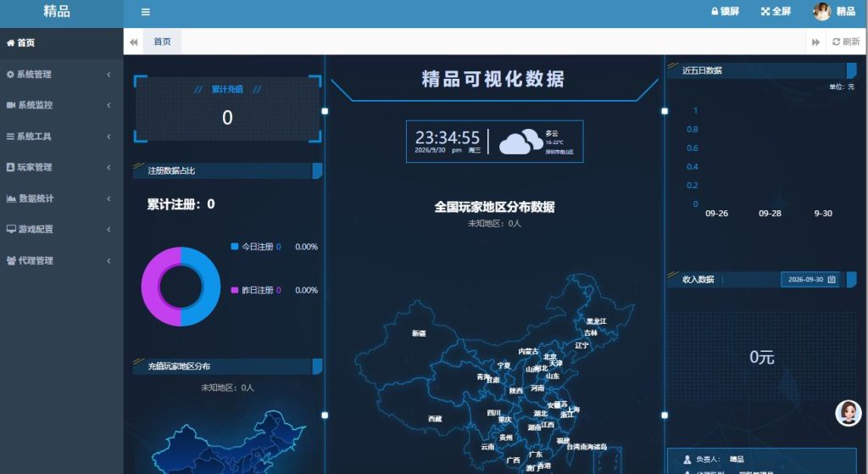
Task: Click the 09-28 axis label
Action: (770, 213)
